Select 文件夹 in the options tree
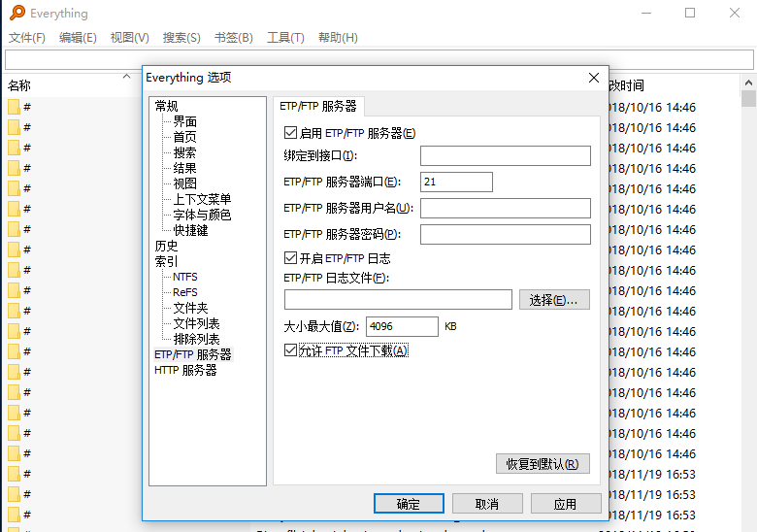 click(x=190, y=308)
